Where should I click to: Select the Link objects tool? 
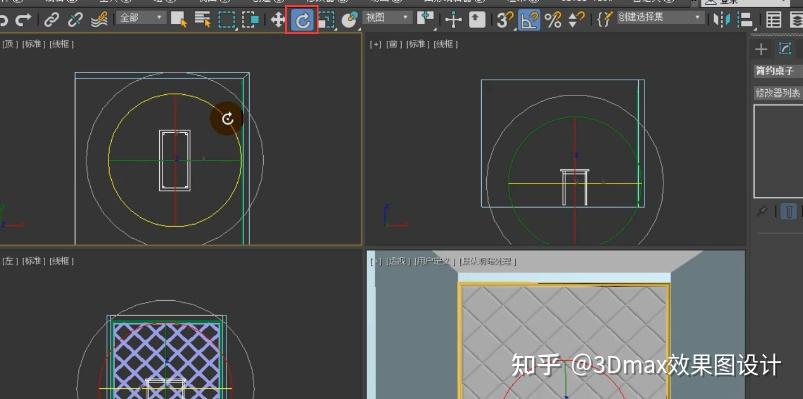[x=51, y=20]
